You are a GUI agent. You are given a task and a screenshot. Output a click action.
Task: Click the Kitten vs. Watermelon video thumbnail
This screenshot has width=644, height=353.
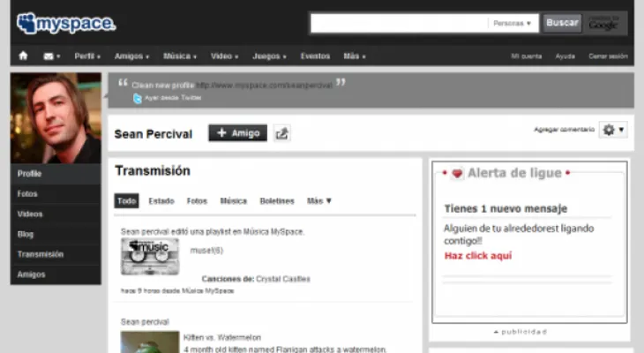tap(150, 342)
